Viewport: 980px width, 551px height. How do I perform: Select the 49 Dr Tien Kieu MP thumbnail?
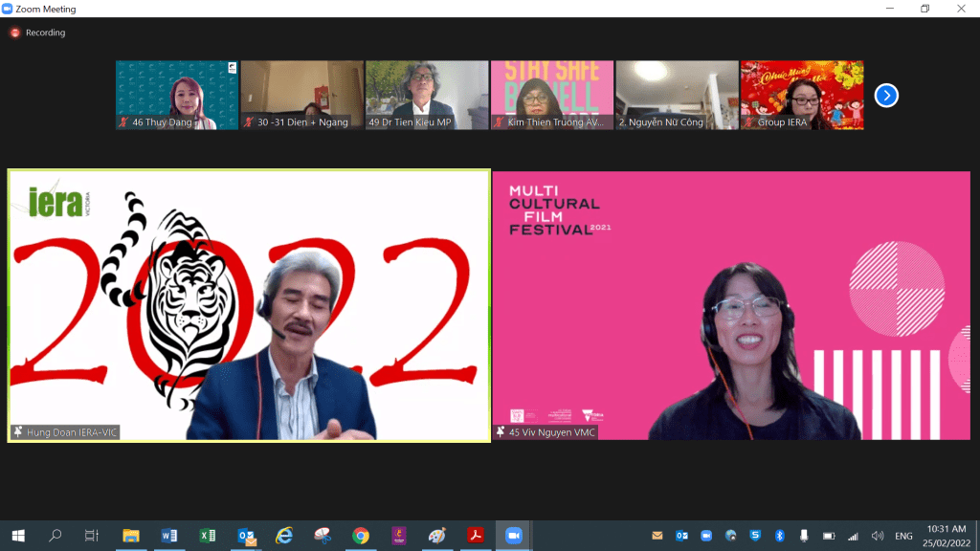click(427, 95)
